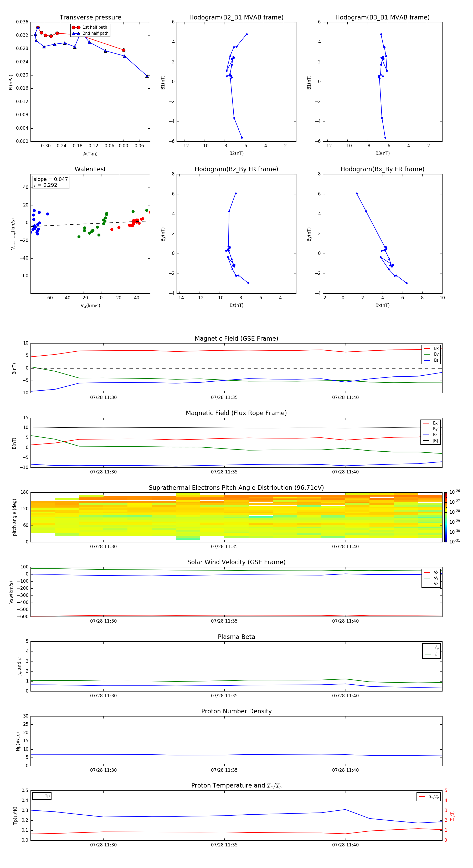Click the "r = 0.292" annotation

(x=45, y=185)
